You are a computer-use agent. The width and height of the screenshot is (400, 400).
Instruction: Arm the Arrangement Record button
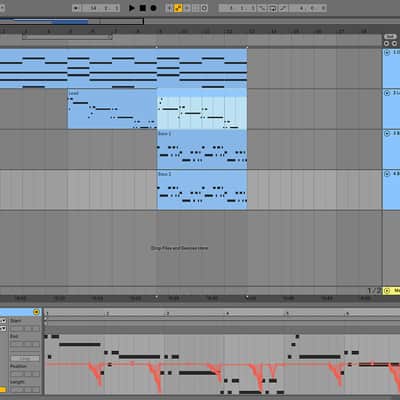(x=153, y=8)
